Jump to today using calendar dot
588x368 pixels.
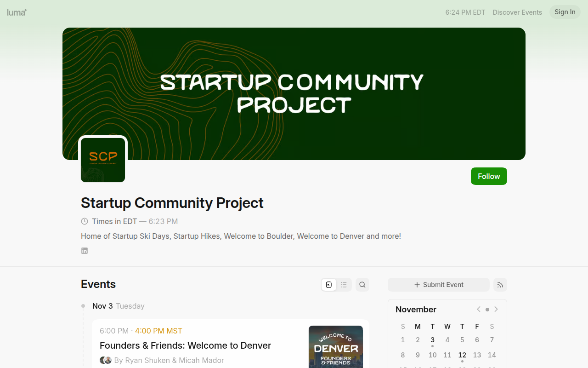coord(487,310)
